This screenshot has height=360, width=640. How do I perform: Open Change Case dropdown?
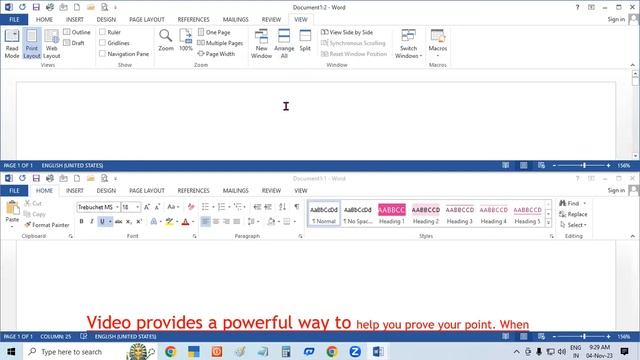173,207
